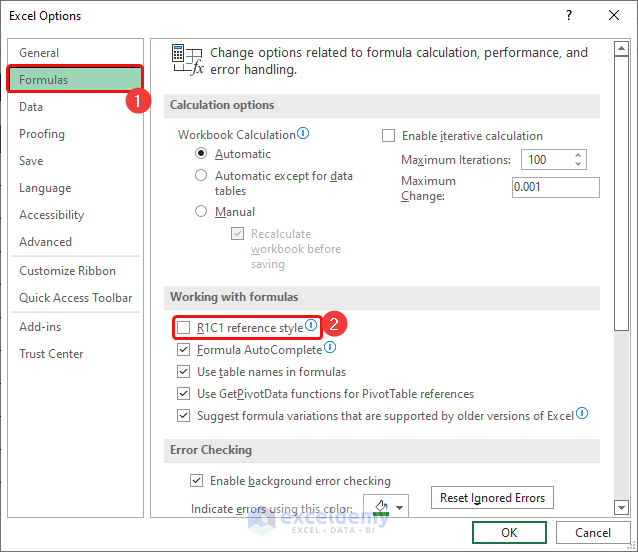The image size is (638, 552).
Task: Click the question mark Help icon
Action: click(x=569, y=15)
